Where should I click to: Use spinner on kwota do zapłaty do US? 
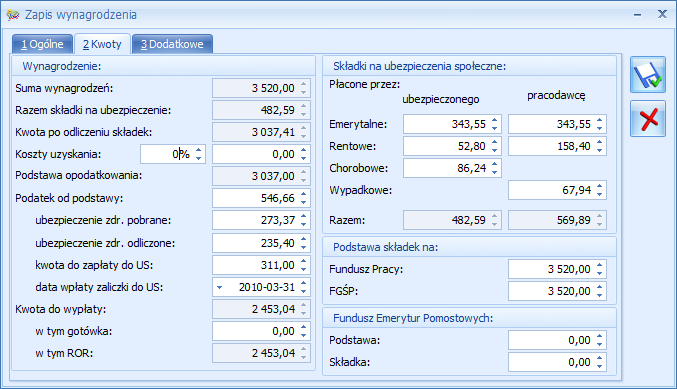304,265
